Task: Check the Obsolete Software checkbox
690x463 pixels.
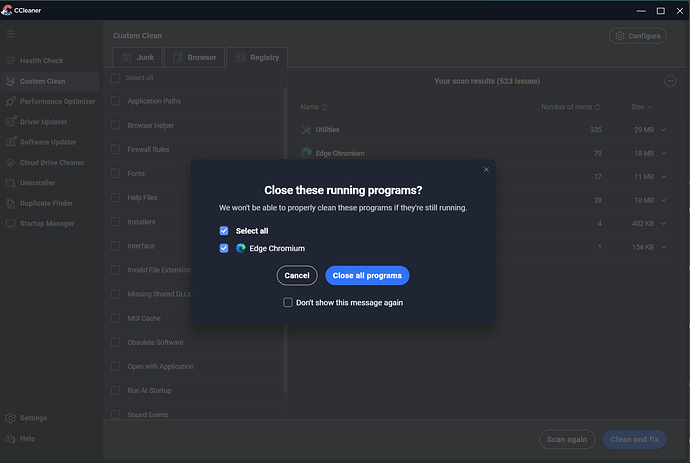Action: coord(115,342)
